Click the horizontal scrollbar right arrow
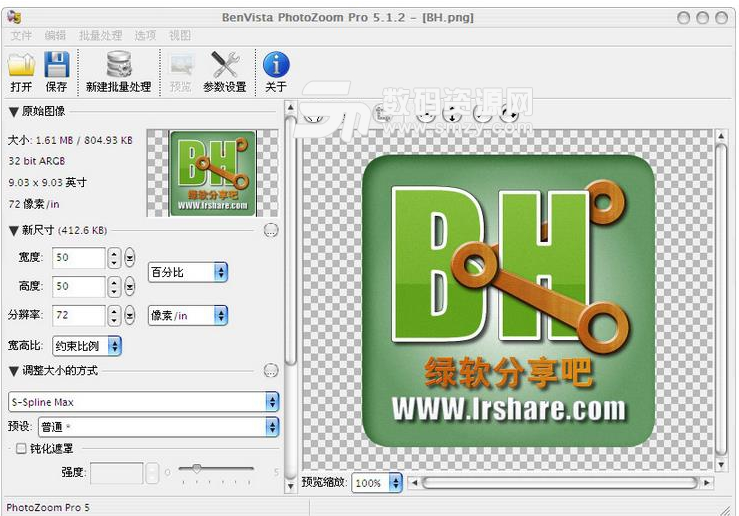This screenshot has height=516, width=739. (x=706, y=483)
